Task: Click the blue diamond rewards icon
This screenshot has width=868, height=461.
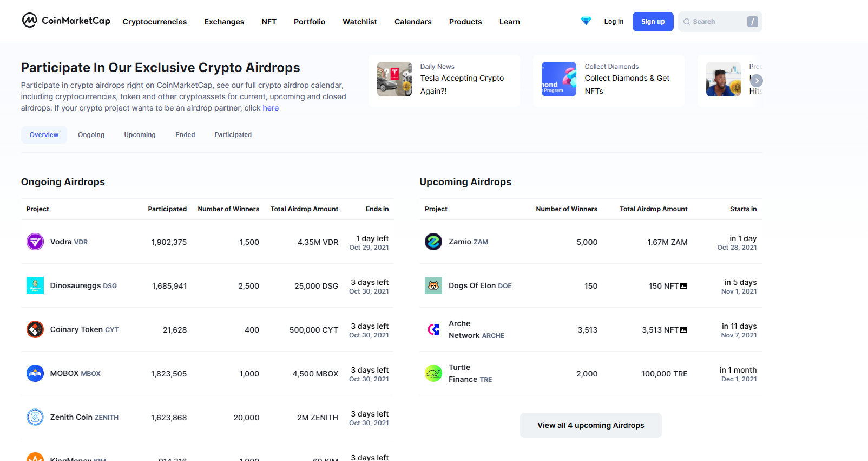Action: pos(586,21)
